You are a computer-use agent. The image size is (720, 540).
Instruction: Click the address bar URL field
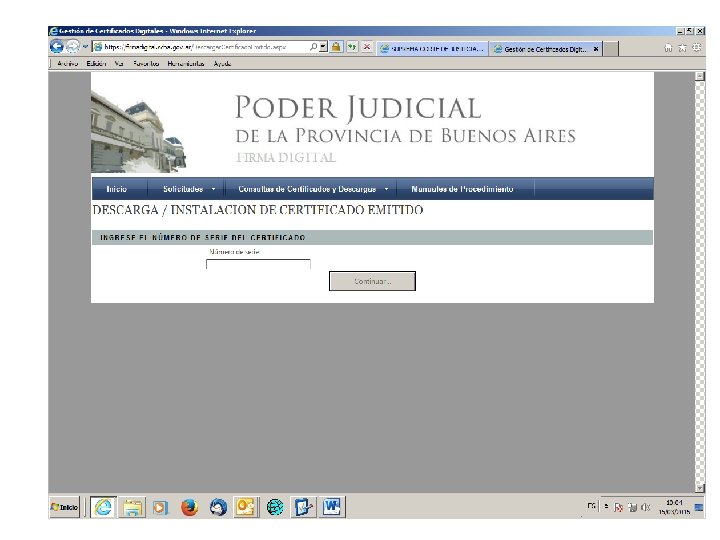pos(200,47)
